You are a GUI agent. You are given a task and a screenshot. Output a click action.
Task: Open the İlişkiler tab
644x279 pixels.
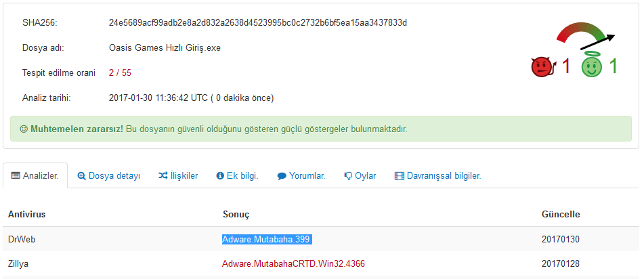[x=178, y=176]
